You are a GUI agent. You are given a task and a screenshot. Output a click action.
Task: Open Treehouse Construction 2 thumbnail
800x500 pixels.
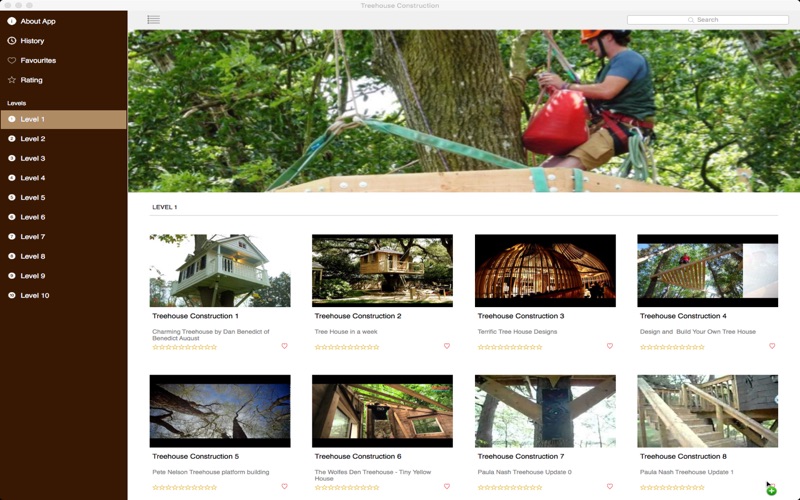(x=382, y=270)
